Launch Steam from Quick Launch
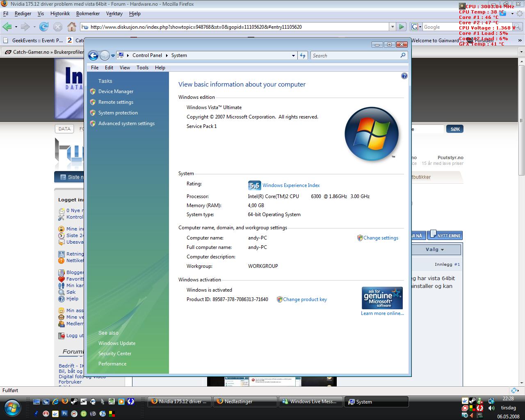This screenshot has width=525, height=420. click(x=74, y=402)
